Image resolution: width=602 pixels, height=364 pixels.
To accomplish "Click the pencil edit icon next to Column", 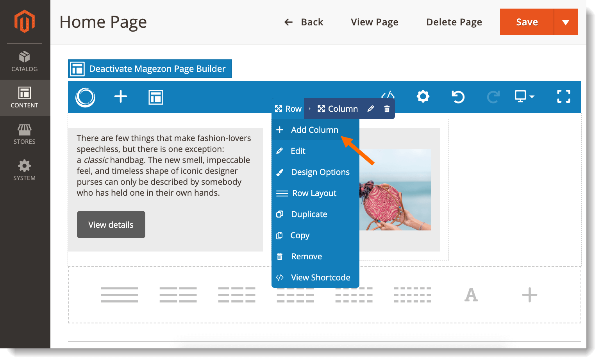I will 370,109.
